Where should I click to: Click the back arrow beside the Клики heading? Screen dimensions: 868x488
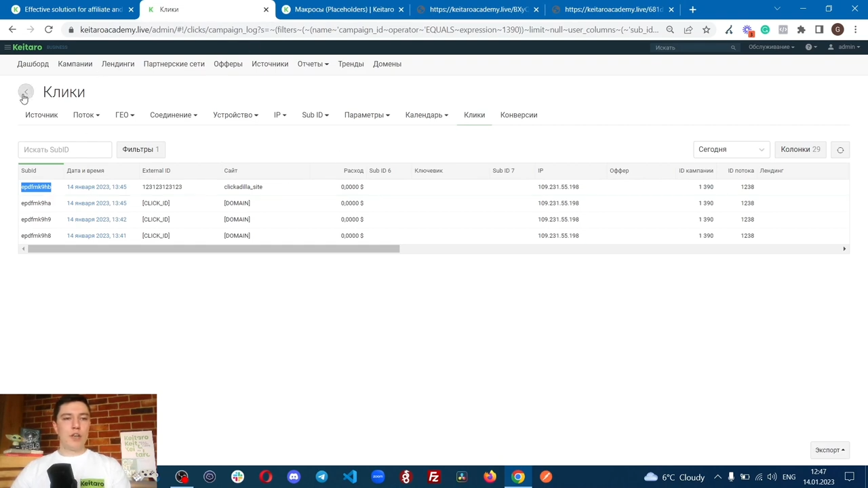pos(26,92)
